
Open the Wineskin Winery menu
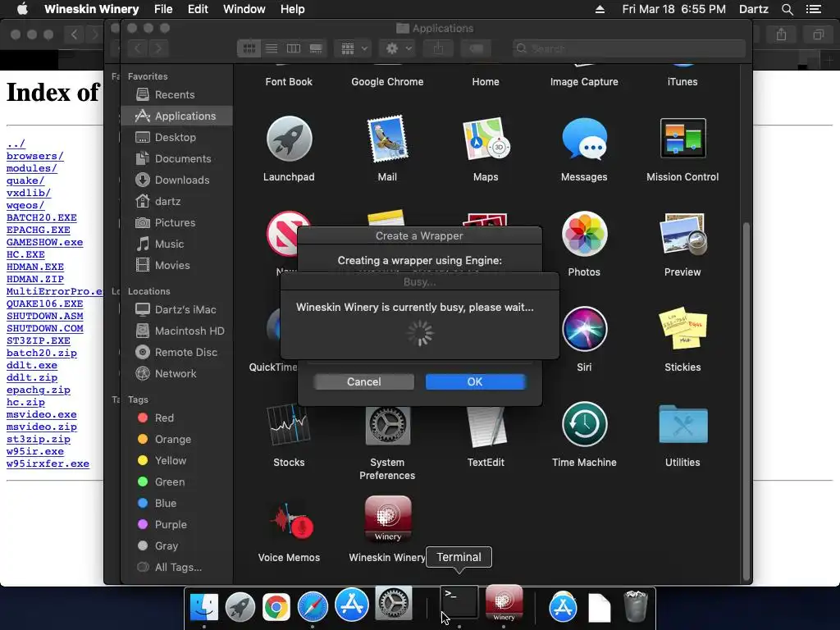tap(92, 9)
